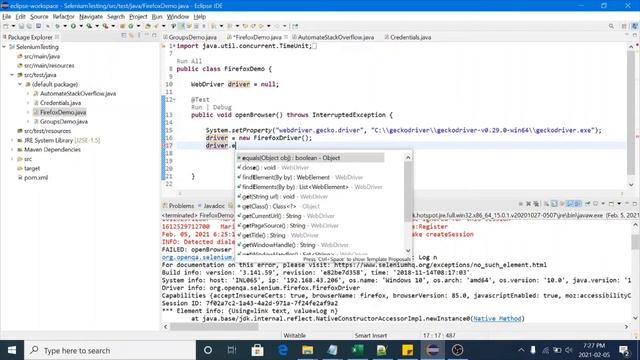Click the Windows taskbar search box
This screenshot has width=640, height=360.
pos(110,350)
